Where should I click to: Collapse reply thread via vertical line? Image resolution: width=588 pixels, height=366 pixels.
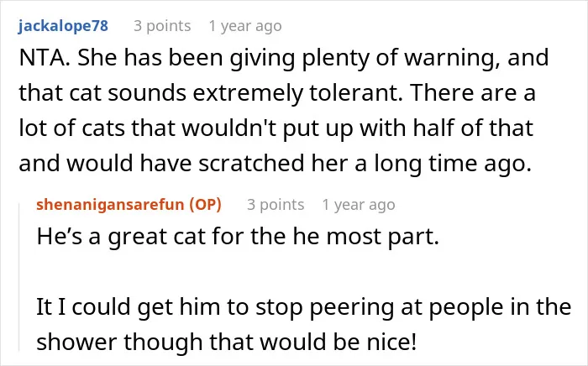coord(19,277)
